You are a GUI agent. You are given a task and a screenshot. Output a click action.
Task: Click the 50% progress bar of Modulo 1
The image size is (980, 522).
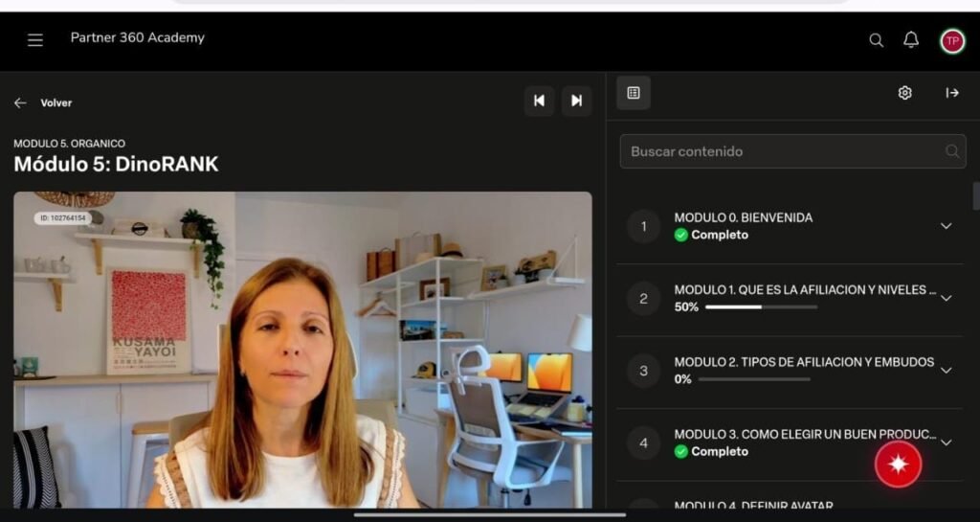[761, 306]
